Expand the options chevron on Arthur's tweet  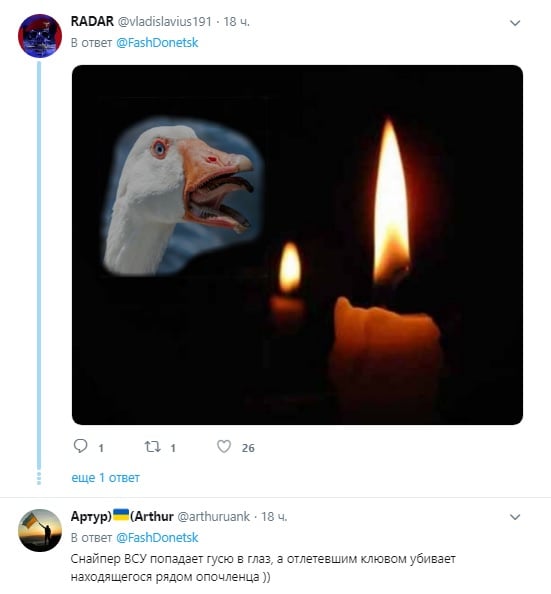pyautogui.click(x=515, y=517)
